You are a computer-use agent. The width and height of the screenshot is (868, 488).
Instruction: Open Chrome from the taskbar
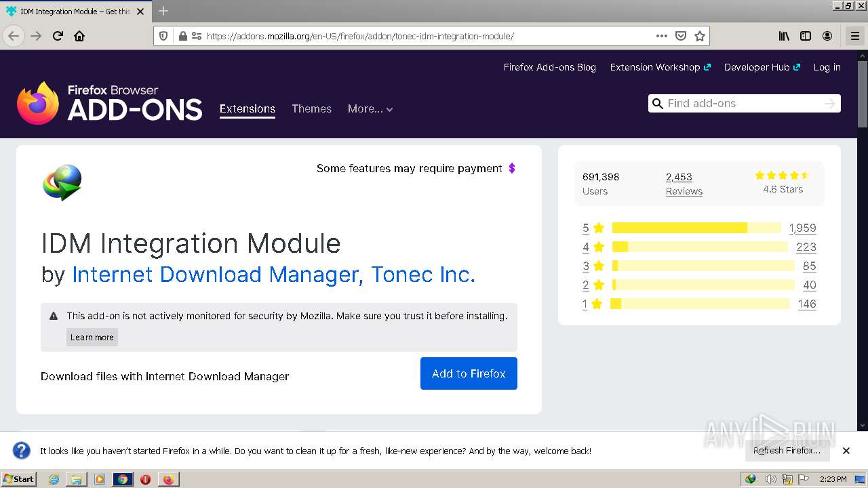click(123, 479)
